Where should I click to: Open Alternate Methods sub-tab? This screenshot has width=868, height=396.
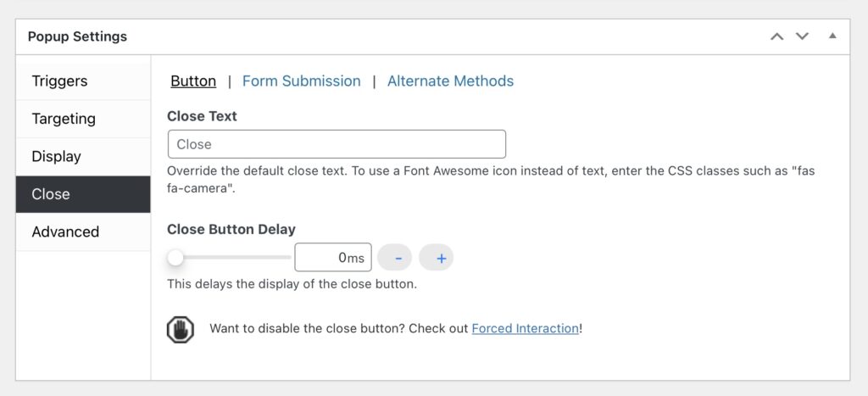pyautogui.click(x=451, y=81)
